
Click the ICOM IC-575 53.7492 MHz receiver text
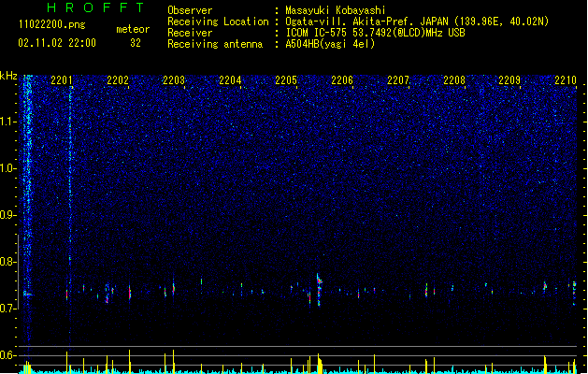[376, 33]
